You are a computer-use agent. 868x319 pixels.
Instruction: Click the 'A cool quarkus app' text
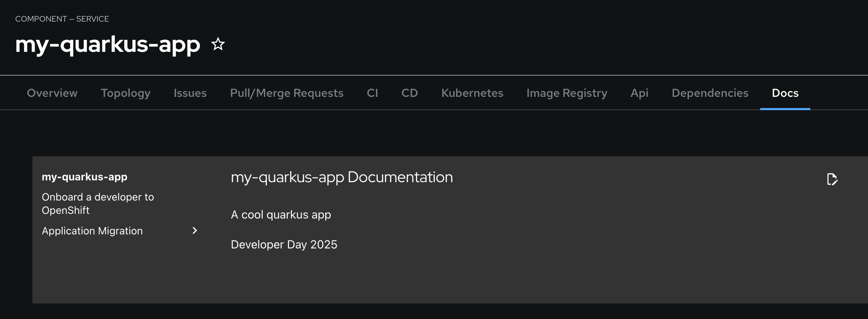pos(281,215)
